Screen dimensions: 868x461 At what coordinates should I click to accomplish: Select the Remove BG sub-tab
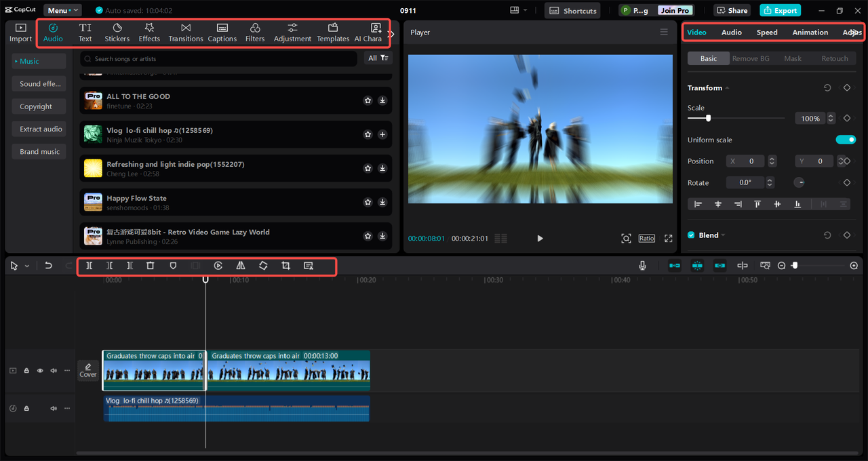(751, 58)
